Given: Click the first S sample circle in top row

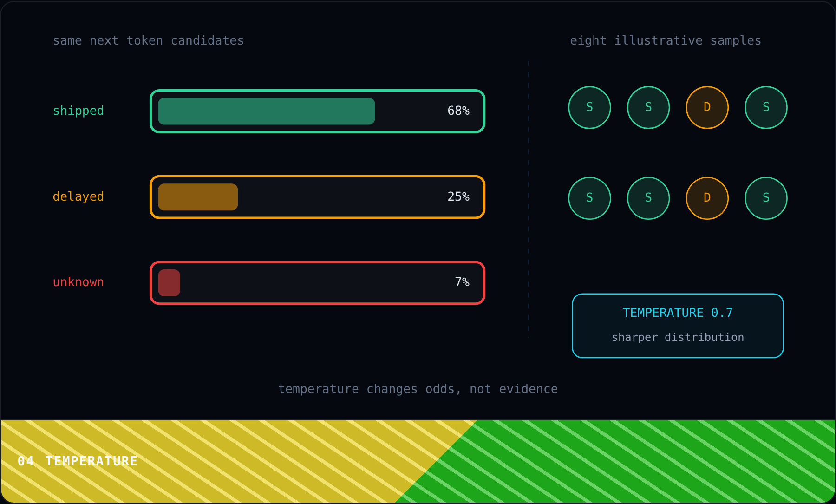Looking at the screenshot, I should point(589,107).
